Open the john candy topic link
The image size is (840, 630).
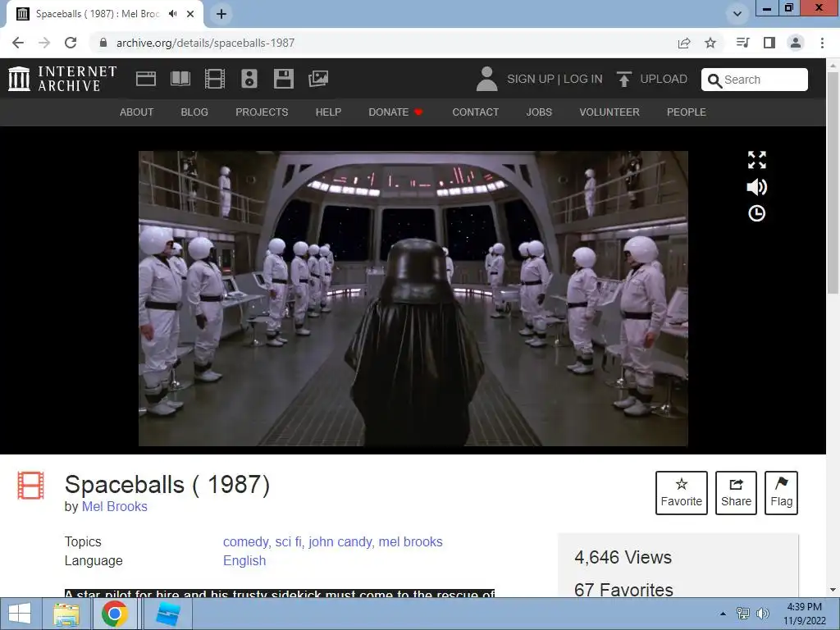[340, 542]
